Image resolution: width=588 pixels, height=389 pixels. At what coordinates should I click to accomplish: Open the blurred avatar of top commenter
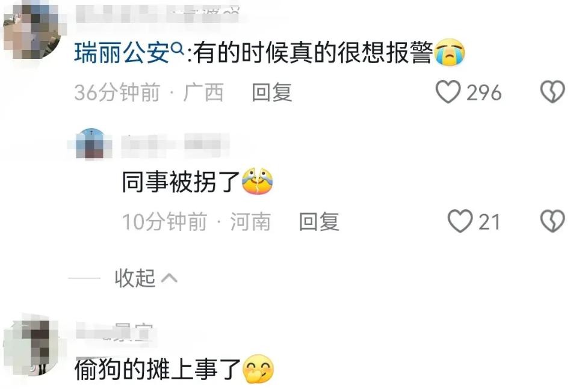coord(33,30)
